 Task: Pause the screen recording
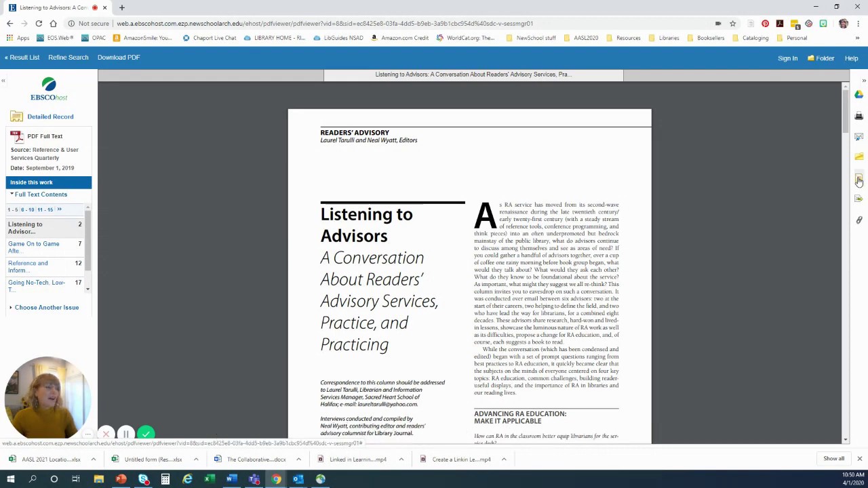(126, 434)
